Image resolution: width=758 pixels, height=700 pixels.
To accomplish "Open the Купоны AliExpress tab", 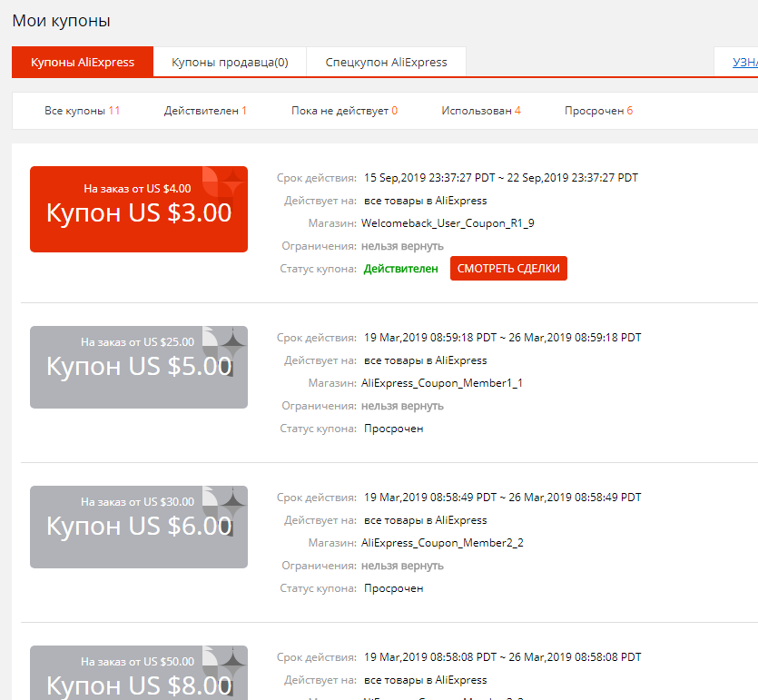I will (83, 62).
